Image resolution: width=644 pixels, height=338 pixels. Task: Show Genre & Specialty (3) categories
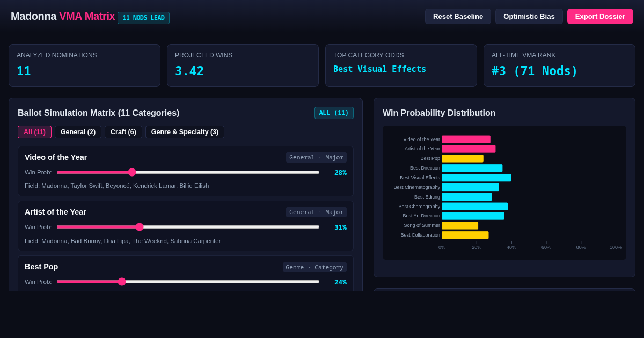(185, 132)
